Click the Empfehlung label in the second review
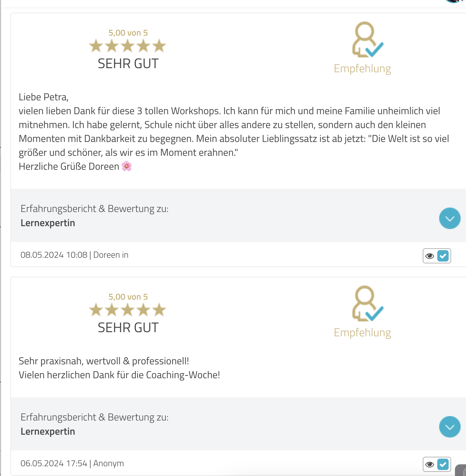Image resolution: width=466 pixels, height=476 pixels. coord(362,333)
